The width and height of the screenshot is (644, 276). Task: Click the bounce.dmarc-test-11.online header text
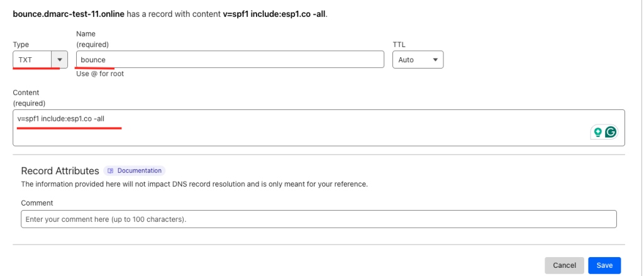tap(69, 14)
